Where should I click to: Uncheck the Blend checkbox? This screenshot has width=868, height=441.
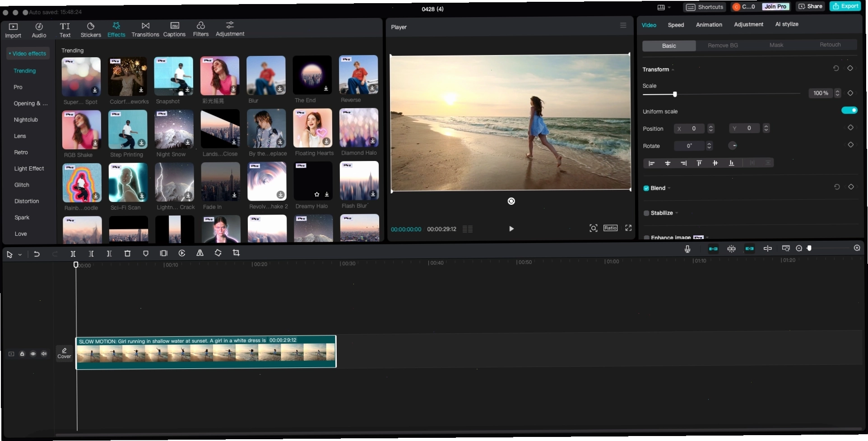[x=646, y=188]
